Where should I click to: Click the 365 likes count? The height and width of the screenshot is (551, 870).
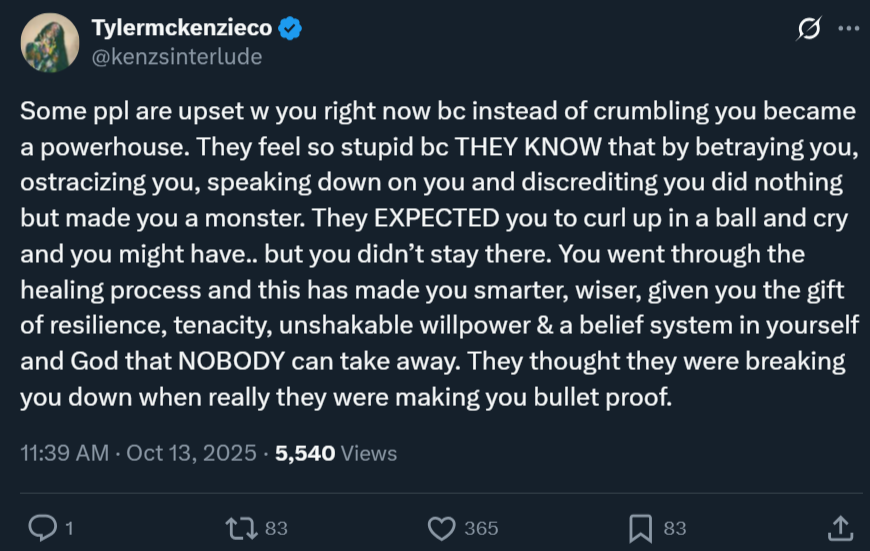coord(481,528)
